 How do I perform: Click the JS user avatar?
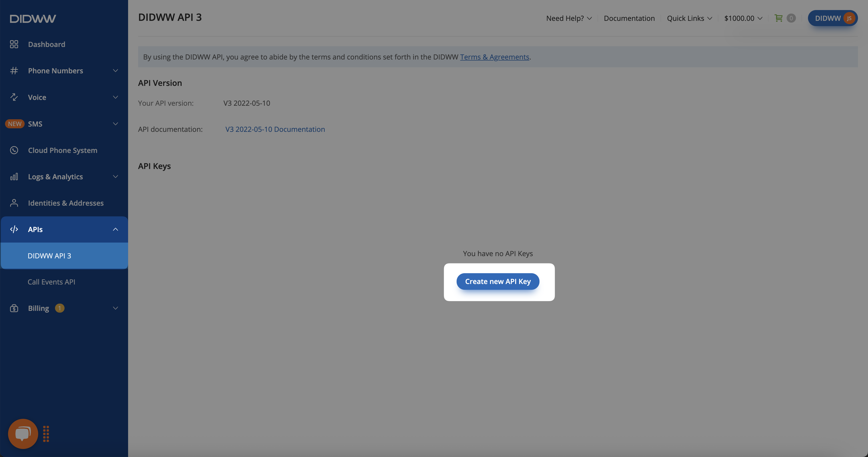click(x=849, y=18)
